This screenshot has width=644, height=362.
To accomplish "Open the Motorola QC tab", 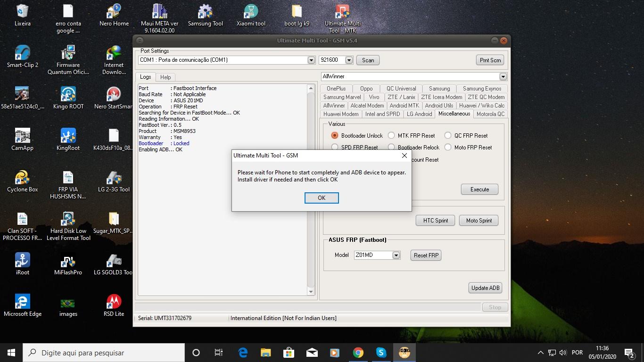I will [490, 114].
